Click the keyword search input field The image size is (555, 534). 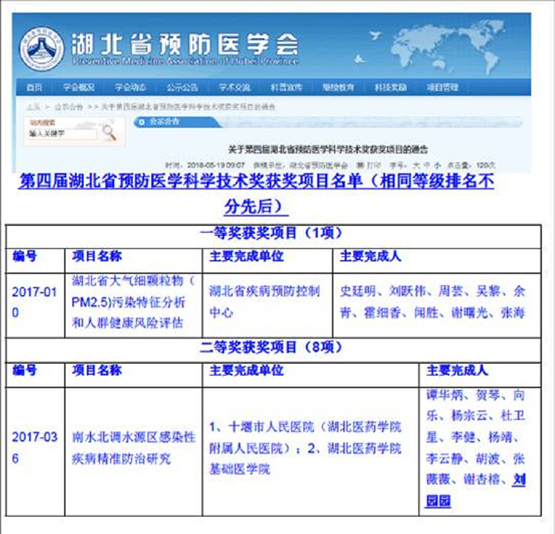[x=62, y=134]
